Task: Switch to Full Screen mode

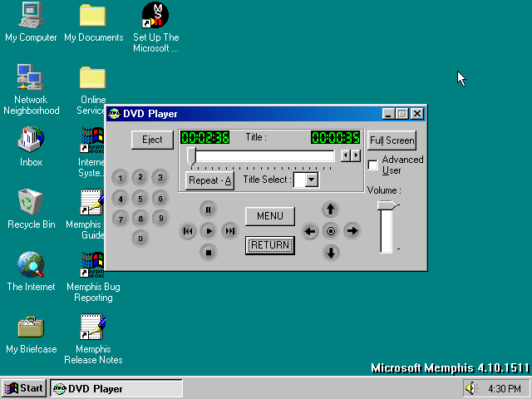Action: pyautogui.click(x=392, y=140)
